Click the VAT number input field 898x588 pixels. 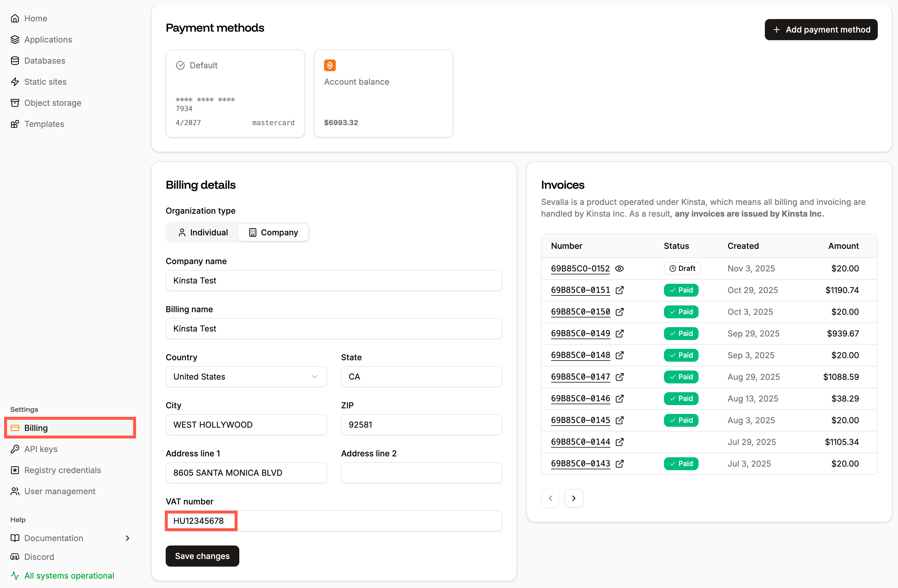(x=333, y=521)
